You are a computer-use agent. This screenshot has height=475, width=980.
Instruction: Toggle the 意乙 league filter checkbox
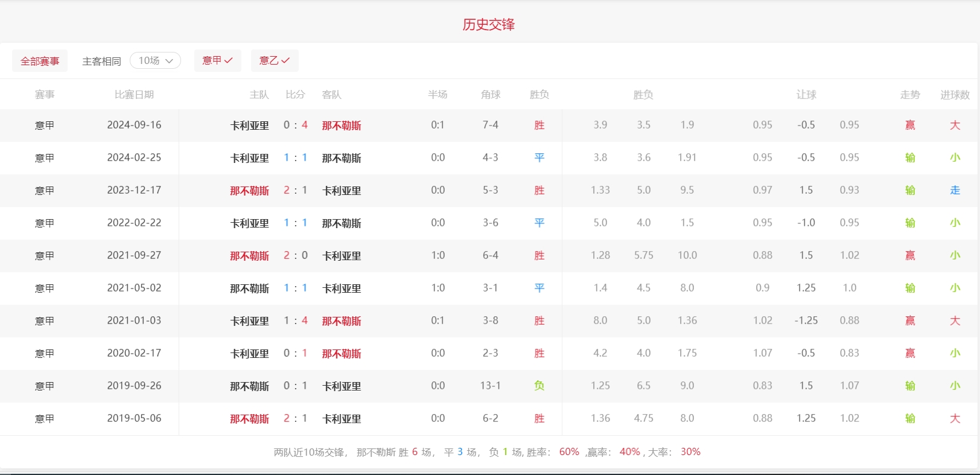click(x=275, y=60)
